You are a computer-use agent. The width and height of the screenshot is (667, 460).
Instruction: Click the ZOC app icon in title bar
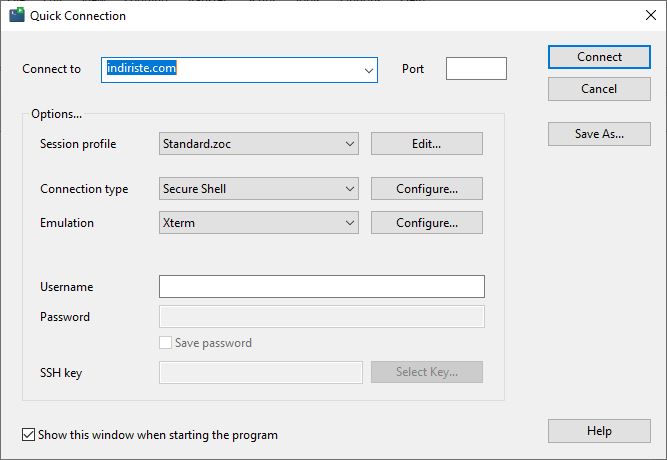17,15
